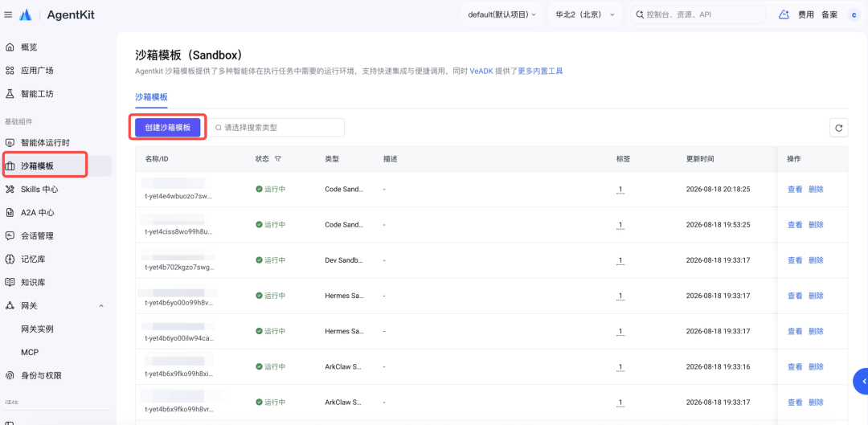Click the 应用广场 grid icon

click(10, 71)
